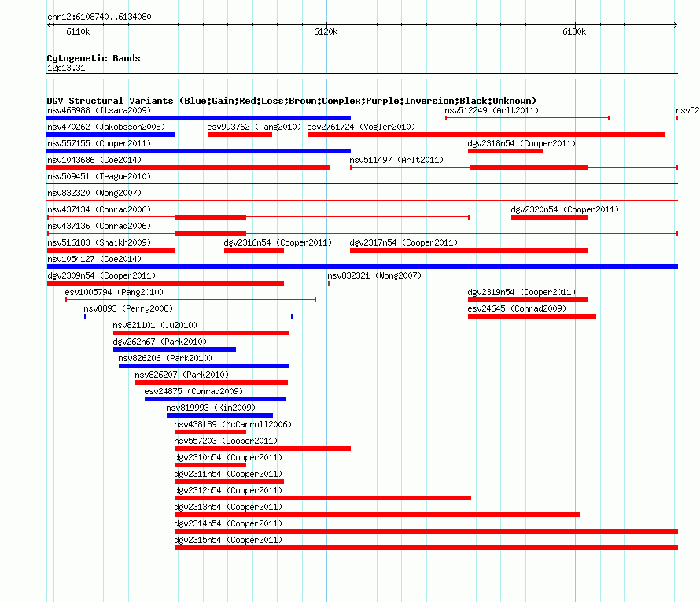Click the nsv832320 (Wong2007) label
This screenshot has width=700, height=602.
click(94, 193)
